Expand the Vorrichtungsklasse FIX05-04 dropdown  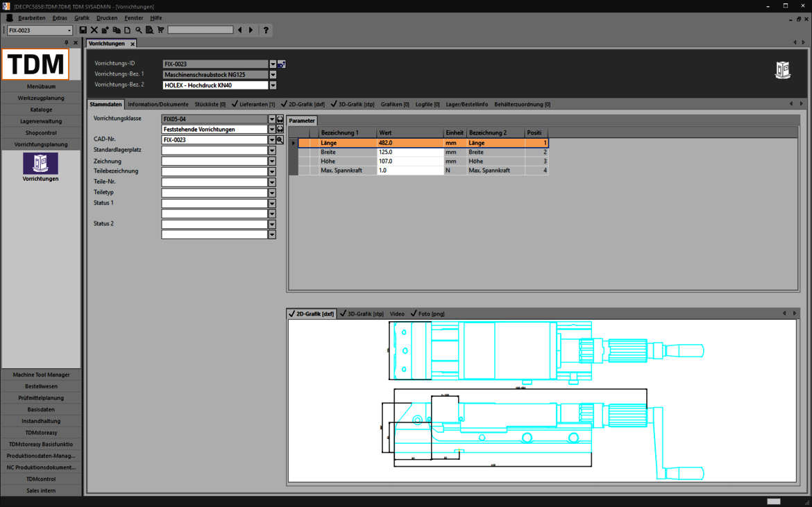[x=272, y=119]
